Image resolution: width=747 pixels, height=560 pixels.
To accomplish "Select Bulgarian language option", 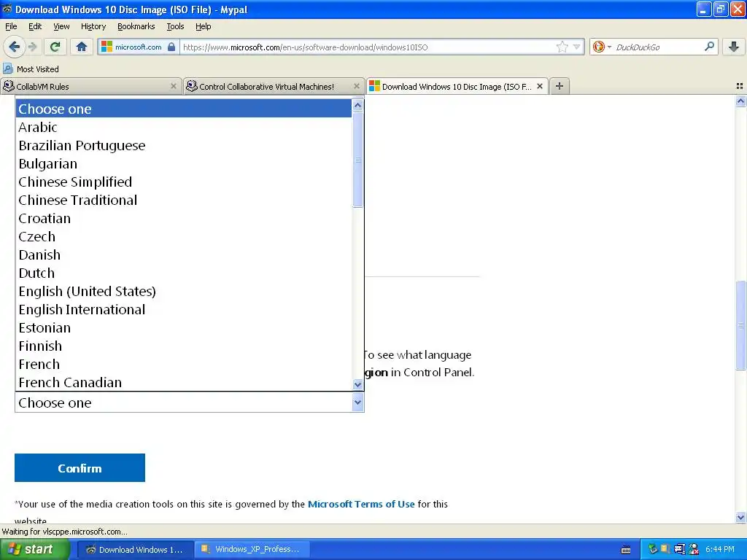I will 184,163.
